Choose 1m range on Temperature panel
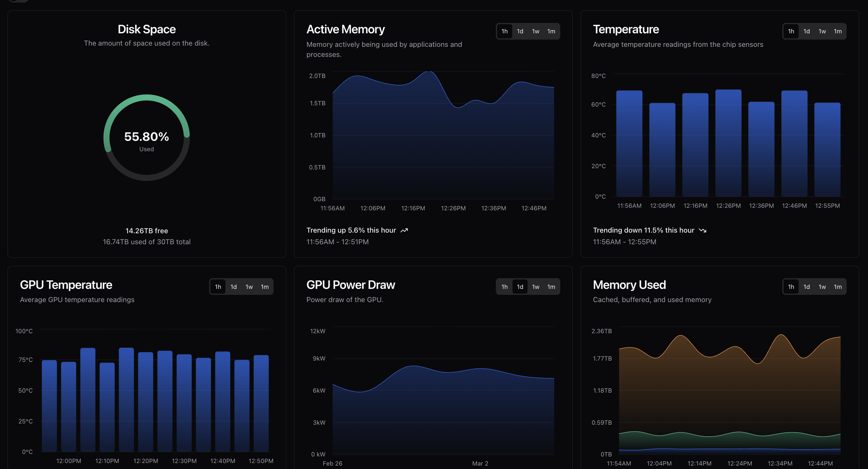 pyautogui.click(x=838, y=31)
